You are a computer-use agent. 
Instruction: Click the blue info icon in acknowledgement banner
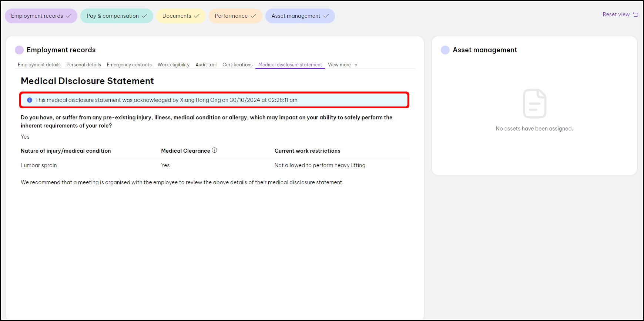coord(30,100)
